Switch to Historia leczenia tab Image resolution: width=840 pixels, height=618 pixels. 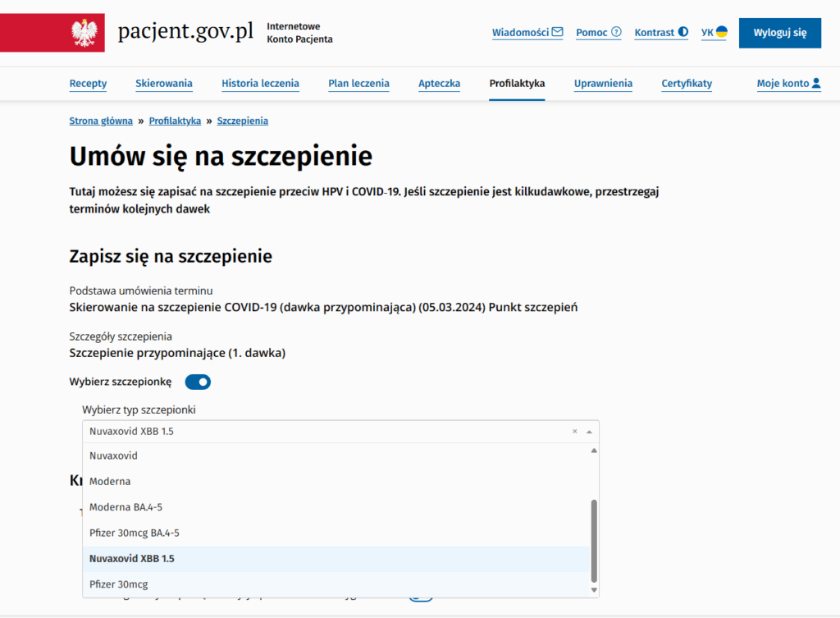tap(260, 83)
